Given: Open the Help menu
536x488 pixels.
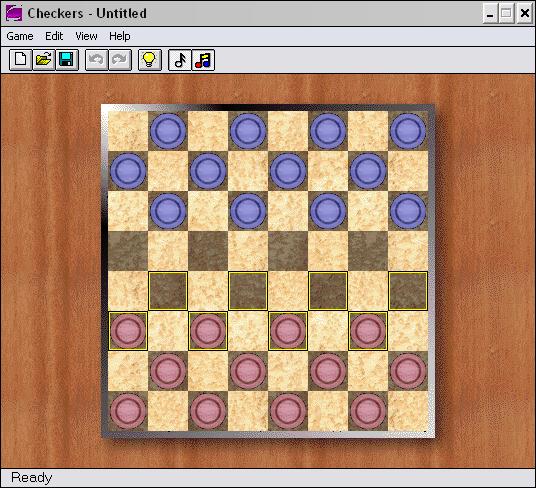Looking at the screenshot, I should click(120, 36).
